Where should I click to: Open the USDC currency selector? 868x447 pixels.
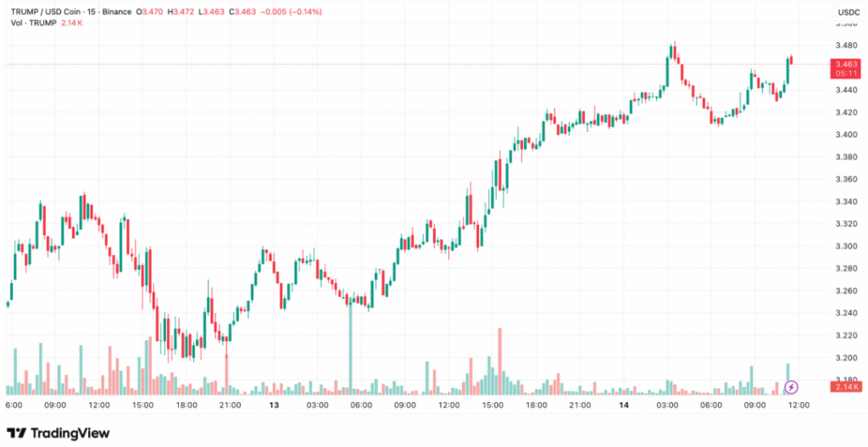coord(849,13)
